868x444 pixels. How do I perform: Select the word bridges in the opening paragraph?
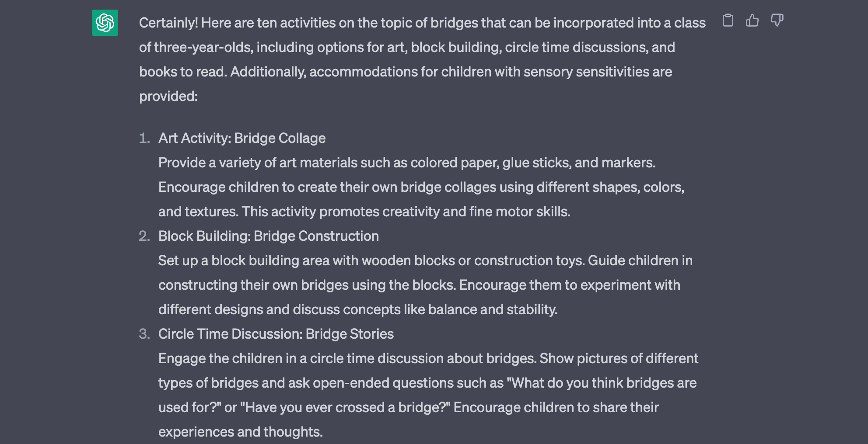[455, 22]
